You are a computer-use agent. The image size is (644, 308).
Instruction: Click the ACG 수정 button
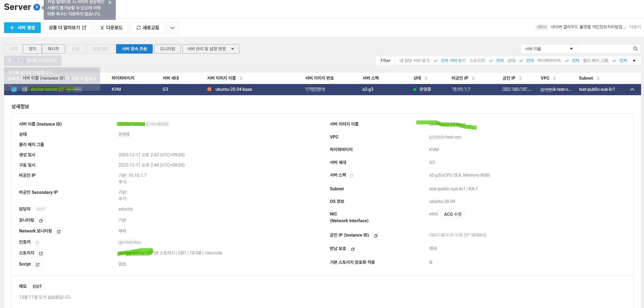(453, 214)
